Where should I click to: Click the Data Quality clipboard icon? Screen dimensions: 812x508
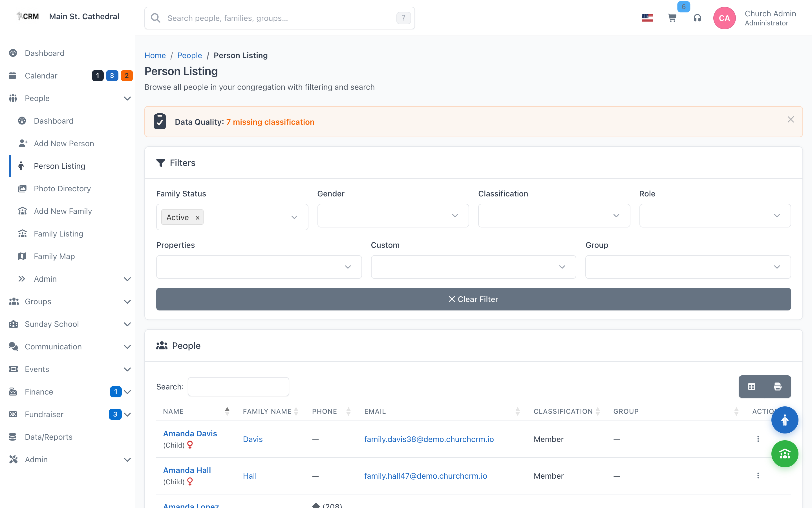pyautogui.click(x=160, y=121)
